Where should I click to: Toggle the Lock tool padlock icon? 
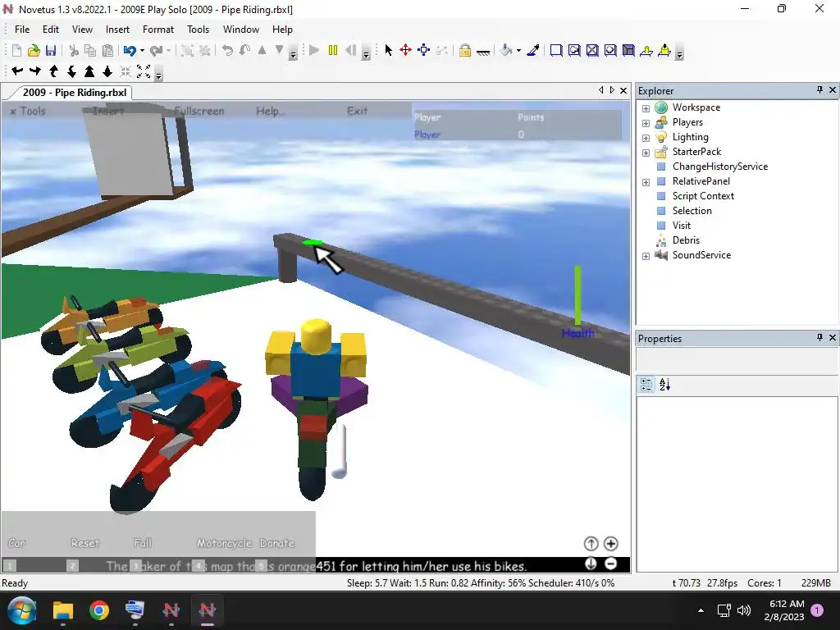(465, 50)
